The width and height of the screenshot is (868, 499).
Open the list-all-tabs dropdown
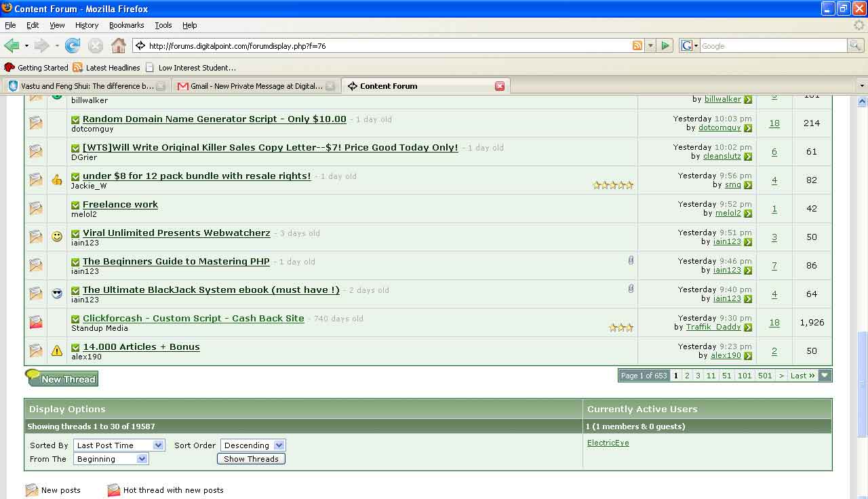coord(862,86)
